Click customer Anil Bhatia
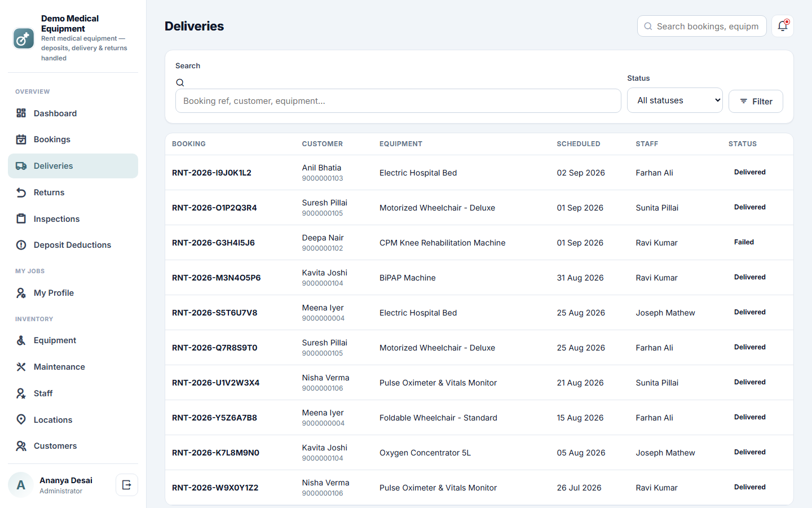The height and width of the screenshot is (508, 812). 321,168
